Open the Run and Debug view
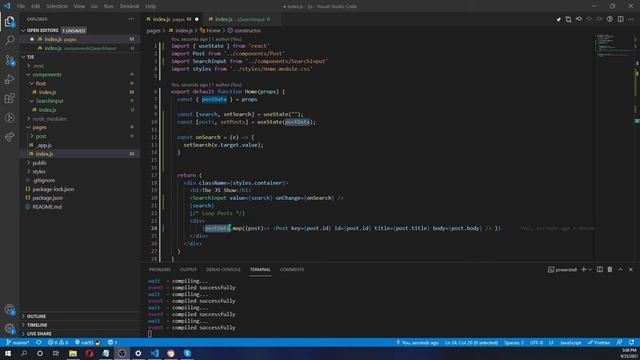The image size is (640, 360). coord(9,79)
